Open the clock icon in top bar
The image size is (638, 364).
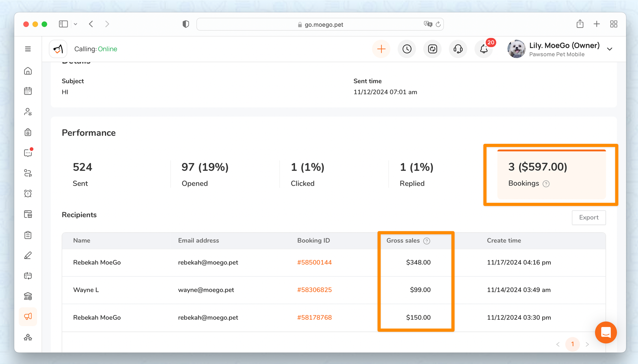(407, 49)
